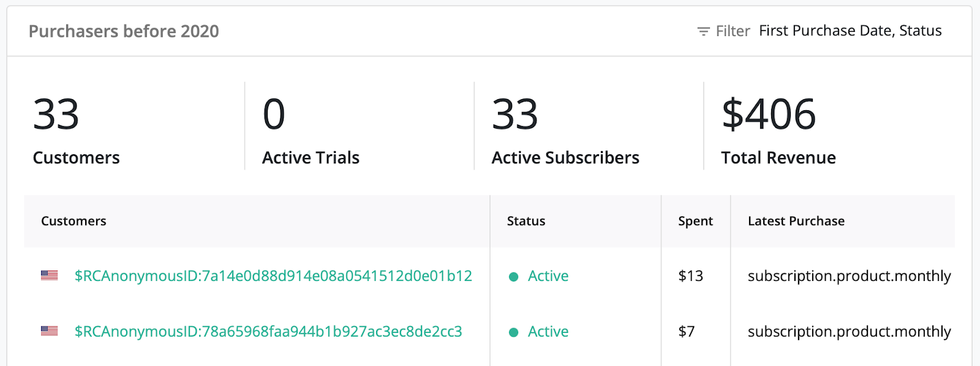Click $13 spent amount in first row
Viewport: 980px width, 366px height.
click(690, 276)
